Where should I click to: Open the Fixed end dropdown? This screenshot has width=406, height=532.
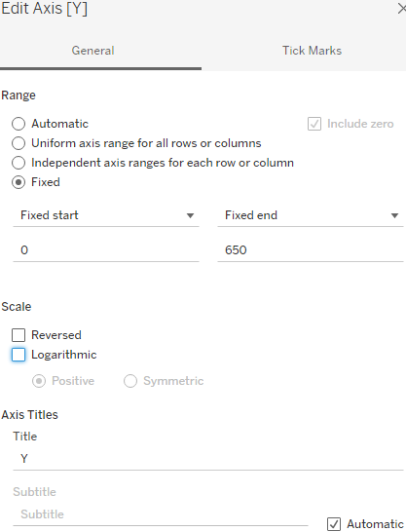point(311,215)
